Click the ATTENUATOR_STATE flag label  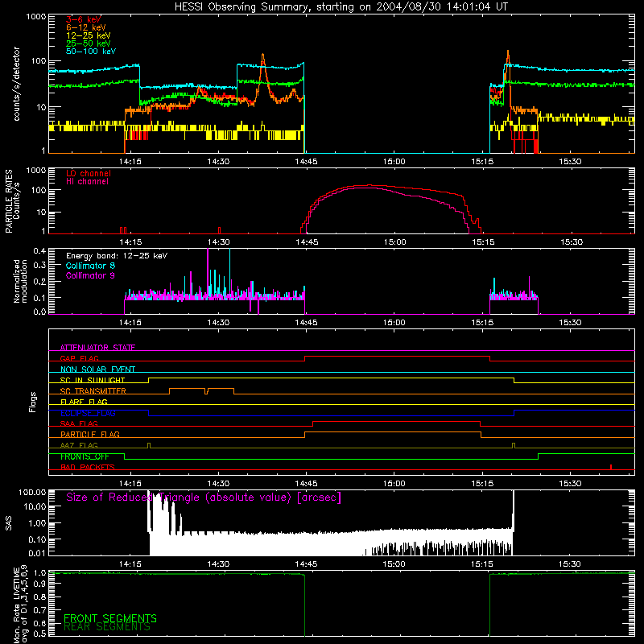(97, 348)
